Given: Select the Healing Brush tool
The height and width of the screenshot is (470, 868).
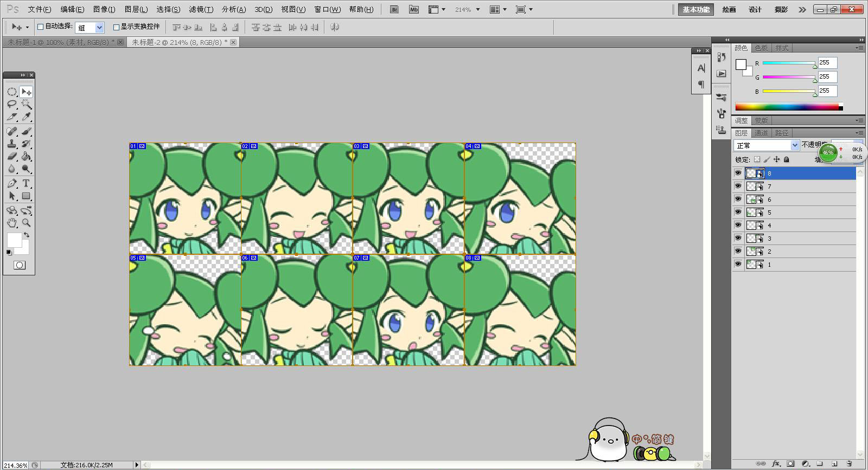Looking at the screenshot, I should coord(12,131).
